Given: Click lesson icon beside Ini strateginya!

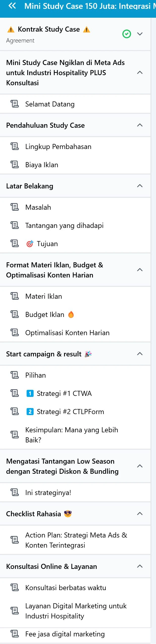Looking at the screenshot, I should [x=15, y=492].
